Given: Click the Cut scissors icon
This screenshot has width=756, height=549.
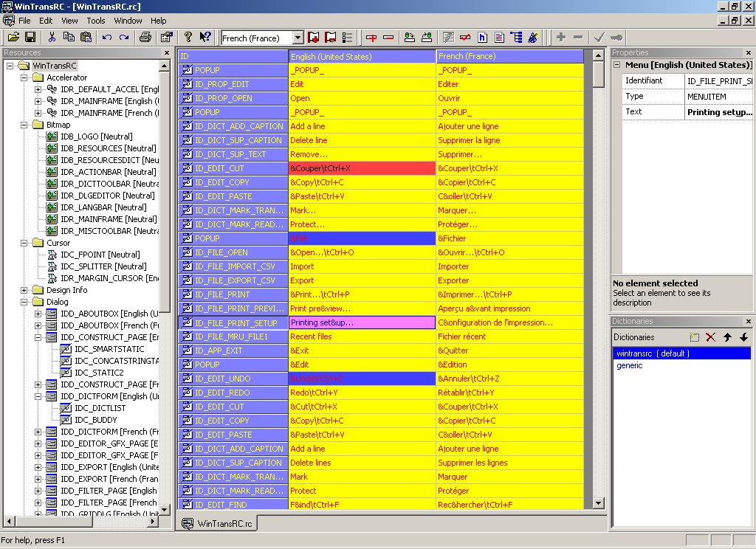Looking at the screenshot, I should [52, 37].
